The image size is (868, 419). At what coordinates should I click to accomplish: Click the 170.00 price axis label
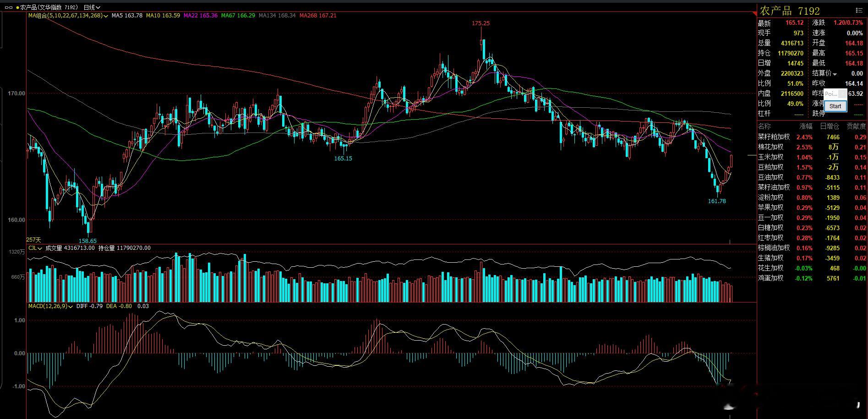(x=16, y=94)
